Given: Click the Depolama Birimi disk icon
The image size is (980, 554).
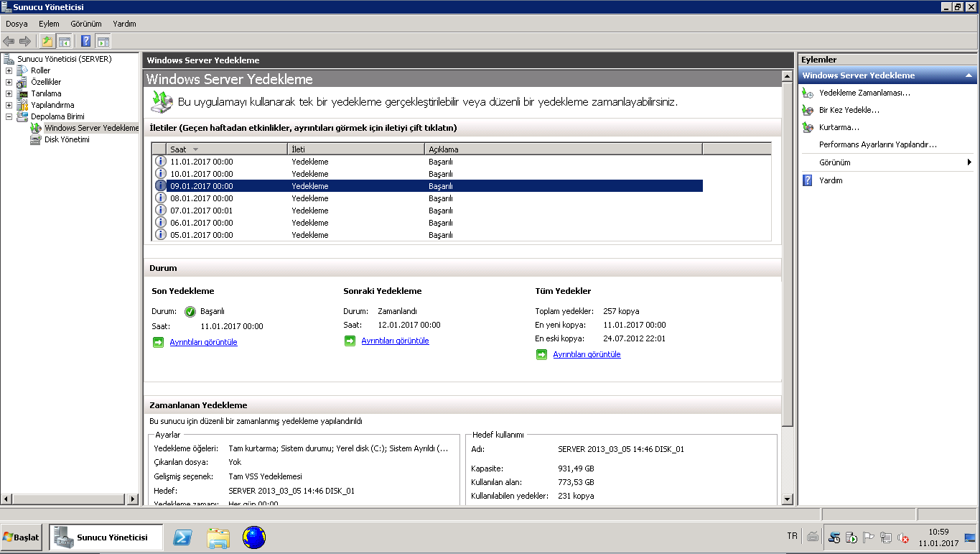Looking at the screenshot, I should point(22,116).
